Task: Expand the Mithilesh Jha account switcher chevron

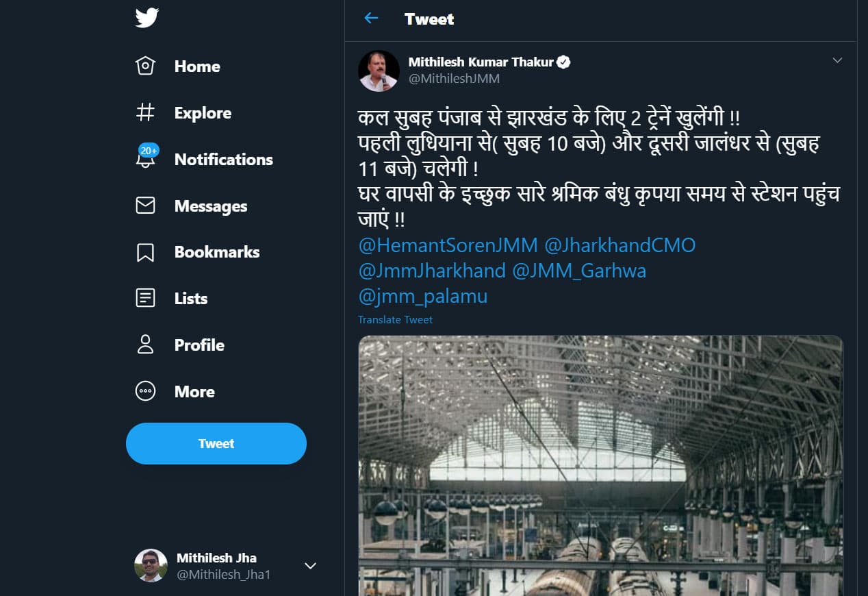Action: (310, 566)
